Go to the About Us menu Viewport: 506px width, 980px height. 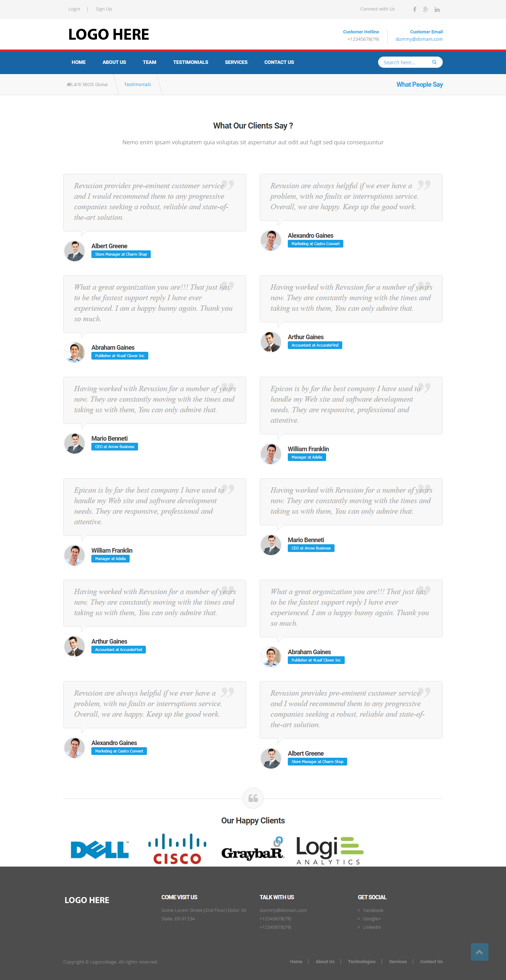[x=114, y=63]
